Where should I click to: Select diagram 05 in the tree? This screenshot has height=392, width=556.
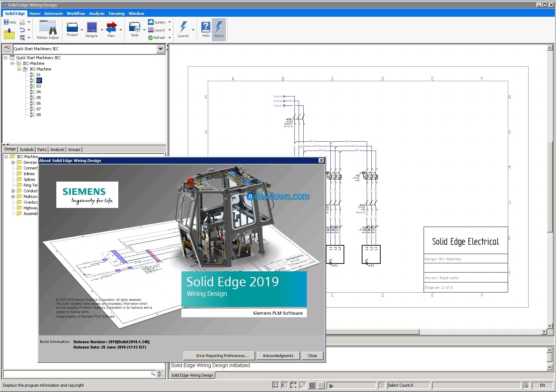click(x=38, y=98)
